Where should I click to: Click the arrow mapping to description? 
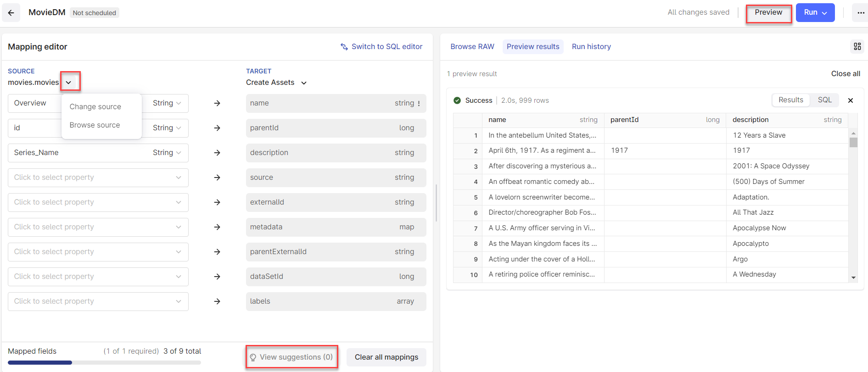(217, 153)
